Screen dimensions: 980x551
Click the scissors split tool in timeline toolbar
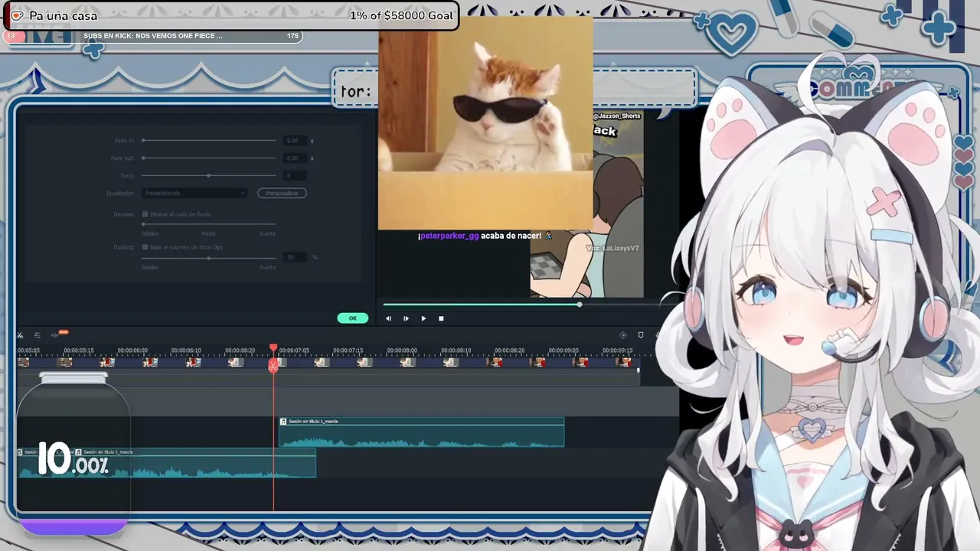pyautogui.click(x=20, y=335)
